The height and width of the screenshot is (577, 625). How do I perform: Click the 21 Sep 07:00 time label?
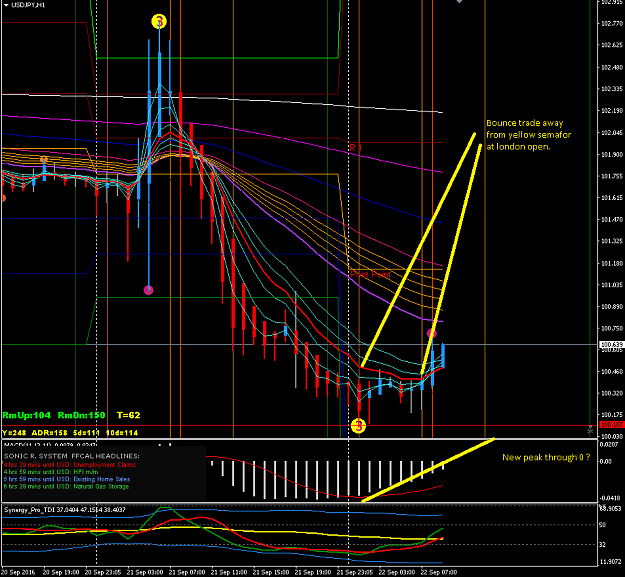pos(187,572)
